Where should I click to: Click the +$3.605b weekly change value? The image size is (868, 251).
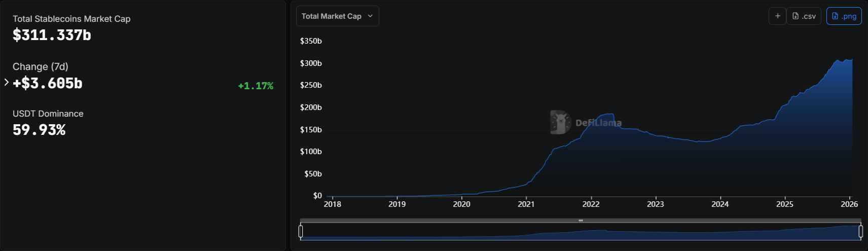click(48, 84)
